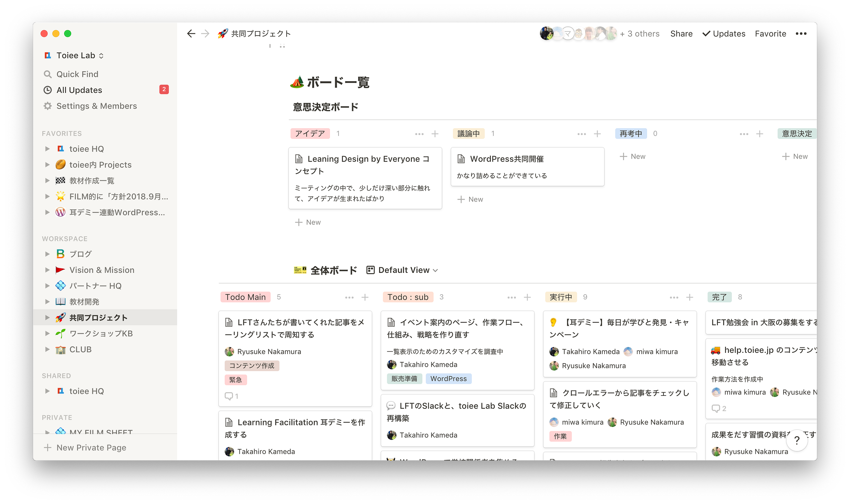Click the comment icon on LFTさんたち card
This screenshot has width=850, height=504.
click(229, 396)
